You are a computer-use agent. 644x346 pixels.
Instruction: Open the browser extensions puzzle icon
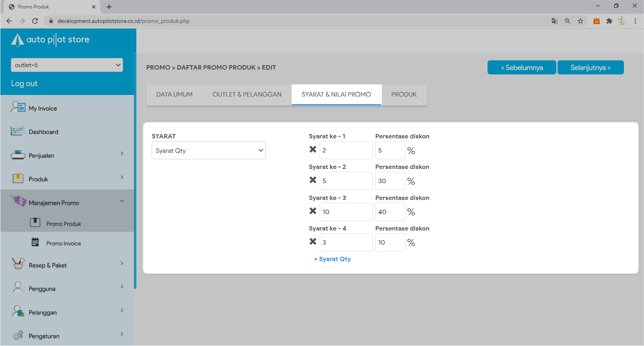(609, 21)
